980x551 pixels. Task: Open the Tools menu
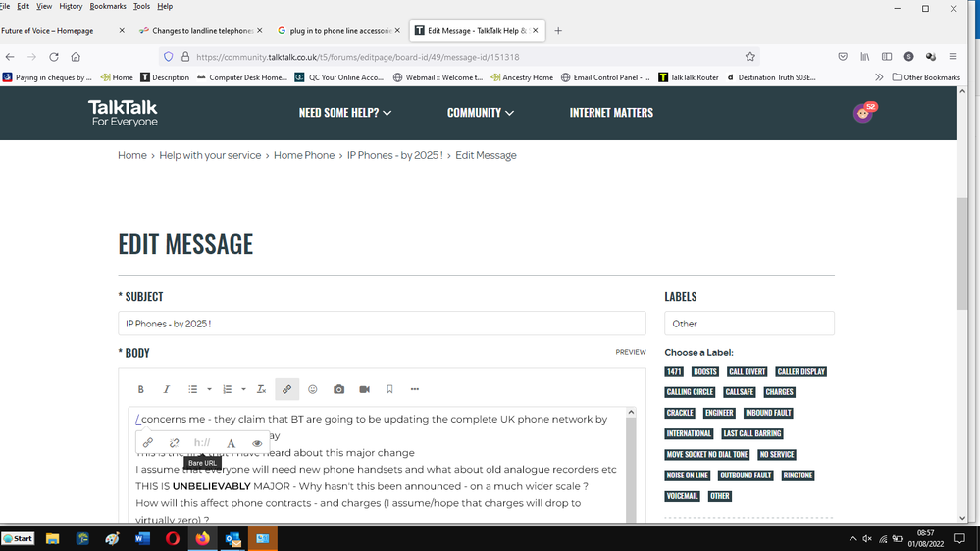pyautogui.click(x=141, y=6)
